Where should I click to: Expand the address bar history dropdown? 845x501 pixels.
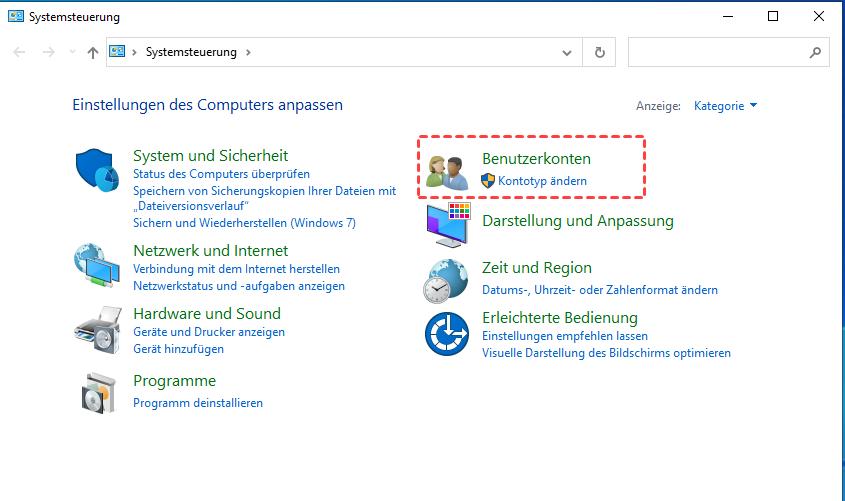point(568,52)
